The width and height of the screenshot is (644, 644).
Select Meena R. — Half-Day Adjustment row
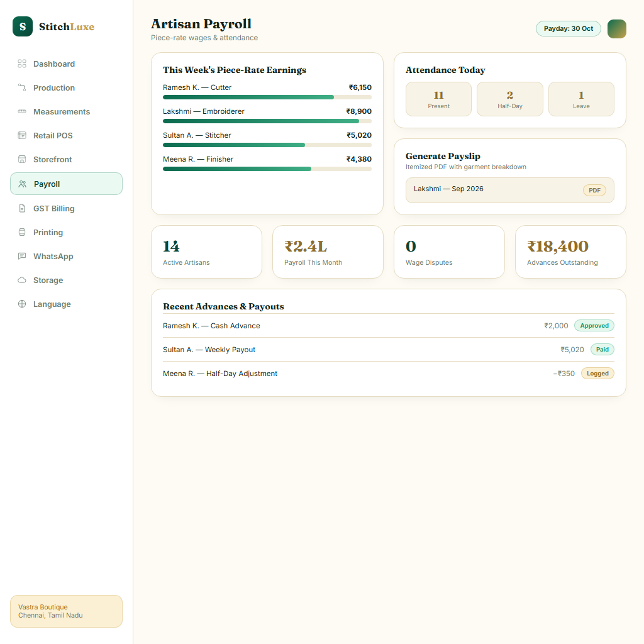pos(389,374)
